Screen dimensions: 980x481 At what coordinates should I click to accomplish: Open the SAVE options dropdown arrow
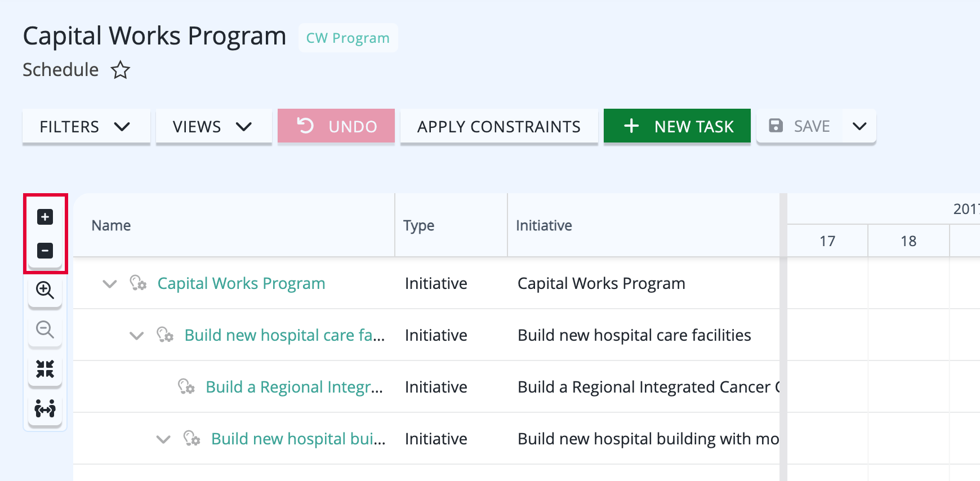(x=859, y=126)
